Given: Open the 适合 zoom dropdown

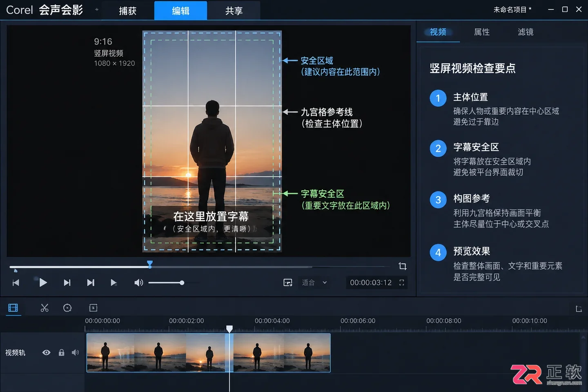Looking at the screenshot, I should coord(314,283).
